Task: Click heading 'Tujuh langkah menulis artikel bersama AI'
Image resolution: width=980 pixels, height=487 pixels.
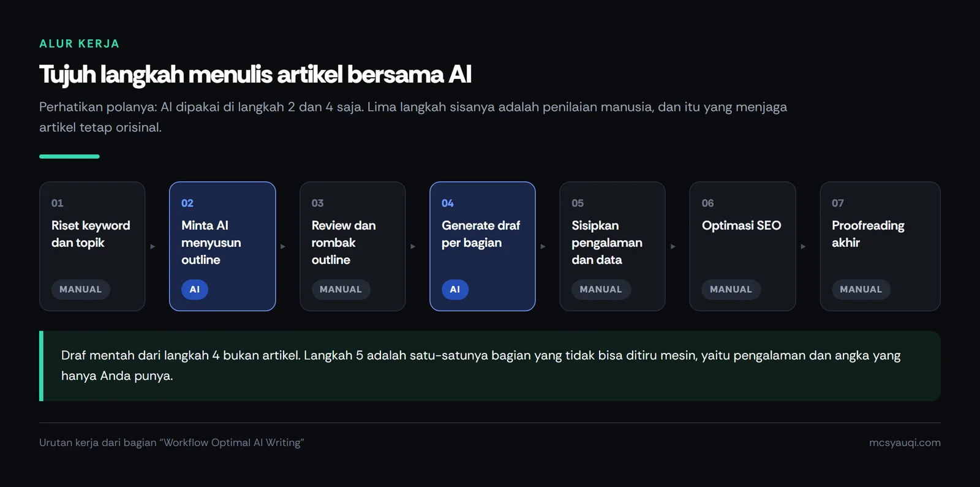Action: 255,75
